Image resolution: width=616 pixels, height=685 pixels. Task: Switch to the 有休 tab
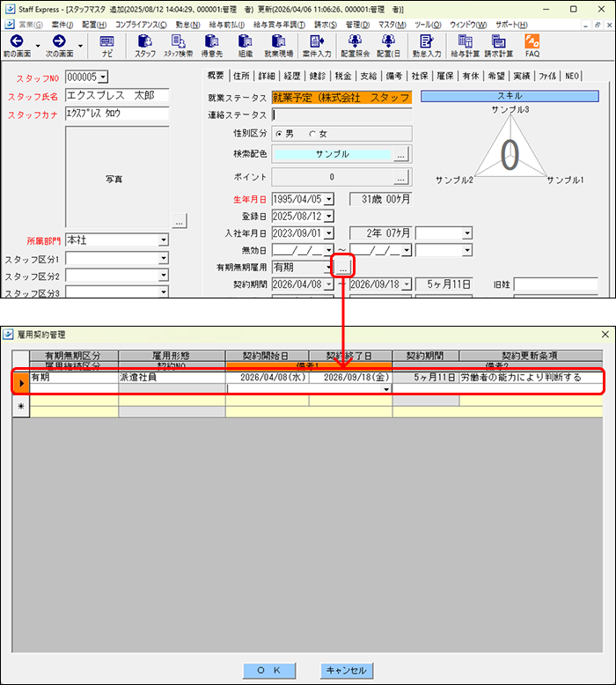[471, 76]
